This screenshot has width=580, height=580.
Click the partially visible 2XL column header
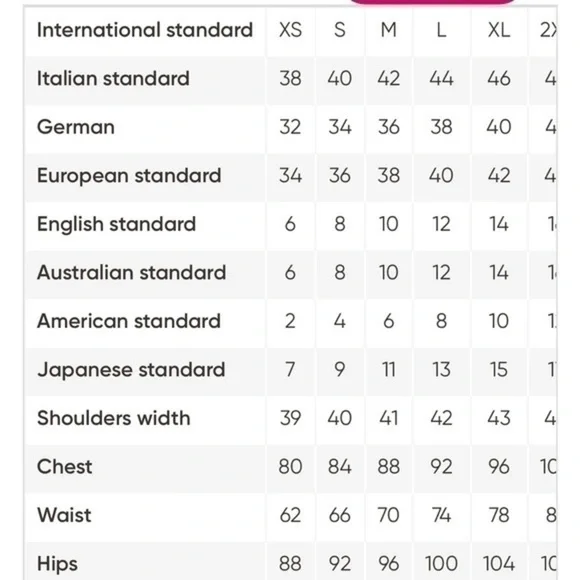coord(548,30)
